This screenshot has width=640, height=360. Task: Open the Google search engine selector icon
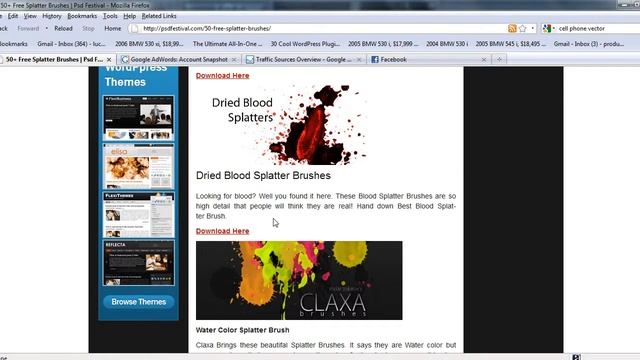coord(547,28)
